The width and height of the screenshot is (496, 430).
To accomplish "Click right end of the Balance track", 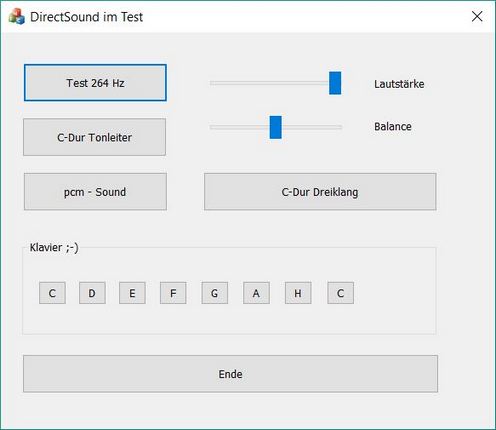I will tap(339, 127).
